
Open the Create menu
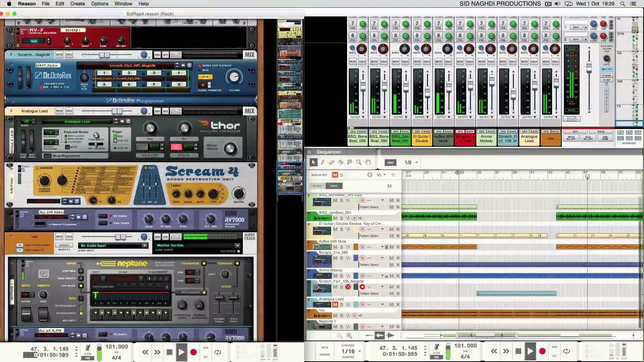click(77, 4)
